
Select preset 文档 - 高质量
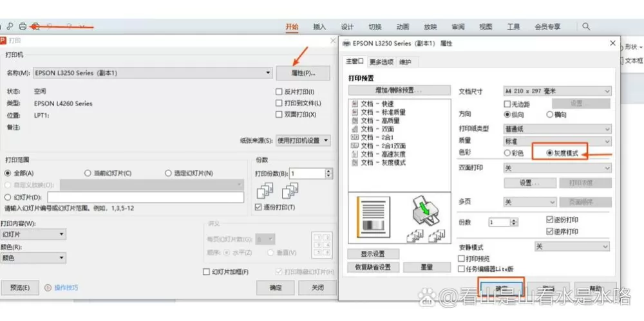click(376, 121)
